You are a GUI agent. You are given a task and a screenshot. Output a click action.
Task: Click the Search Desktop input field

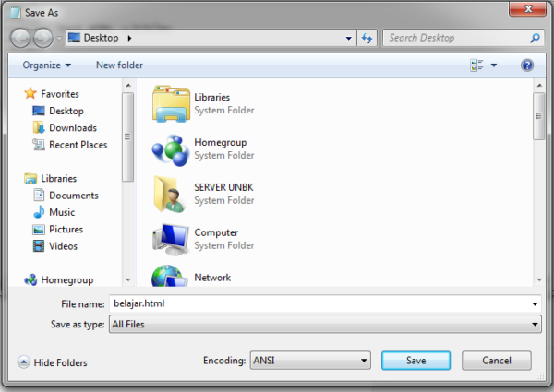pos(457,38)
